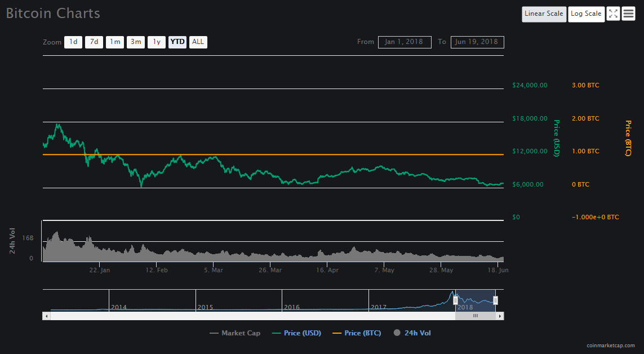Click the 5. Mar date label
Image resolution: width=644 pixels, height=354 pixels.
coord(214,270)
